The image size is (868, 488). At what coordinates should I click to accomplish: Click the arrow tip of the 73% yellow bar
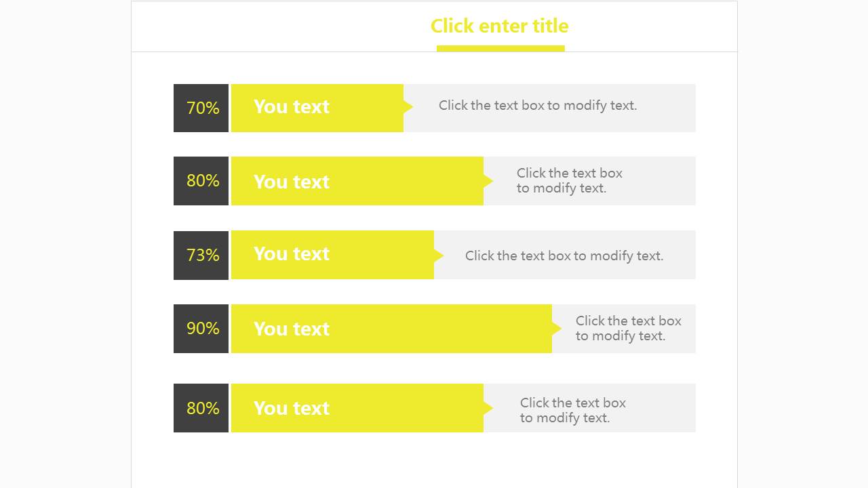click(x=439, y=256)
